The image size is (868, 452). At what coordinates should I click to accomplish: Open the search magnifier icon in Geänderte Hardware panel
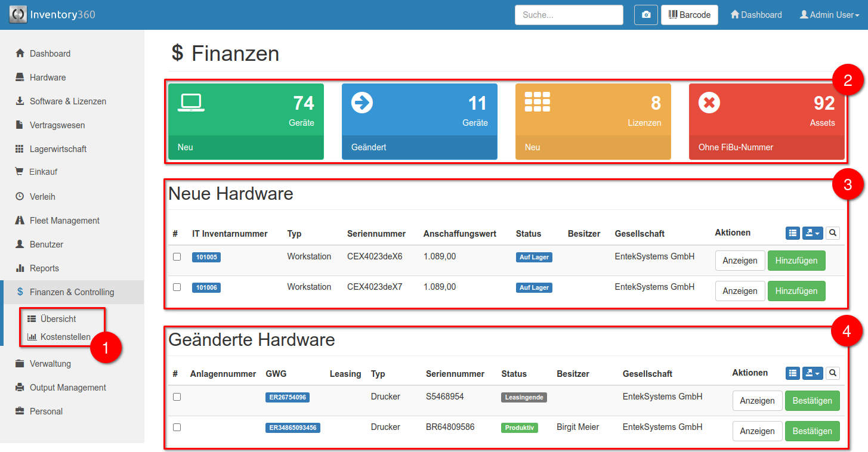tap(832, 373)
